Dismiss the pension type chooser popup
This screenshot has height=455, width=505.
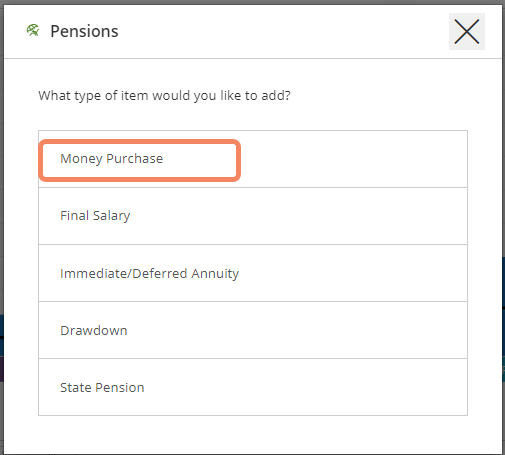(x=467, y=31)
